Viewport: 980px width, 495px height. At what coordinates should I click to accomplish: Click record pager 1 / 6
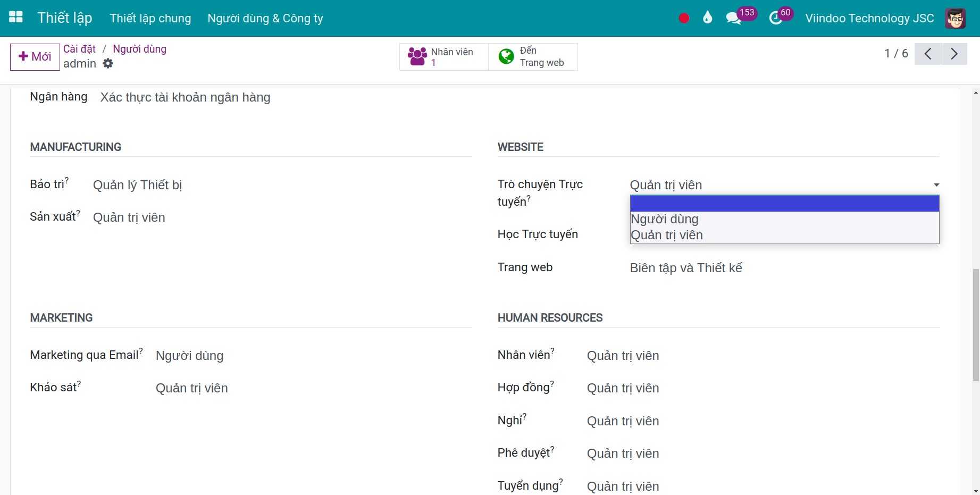(x=896, y=54)
